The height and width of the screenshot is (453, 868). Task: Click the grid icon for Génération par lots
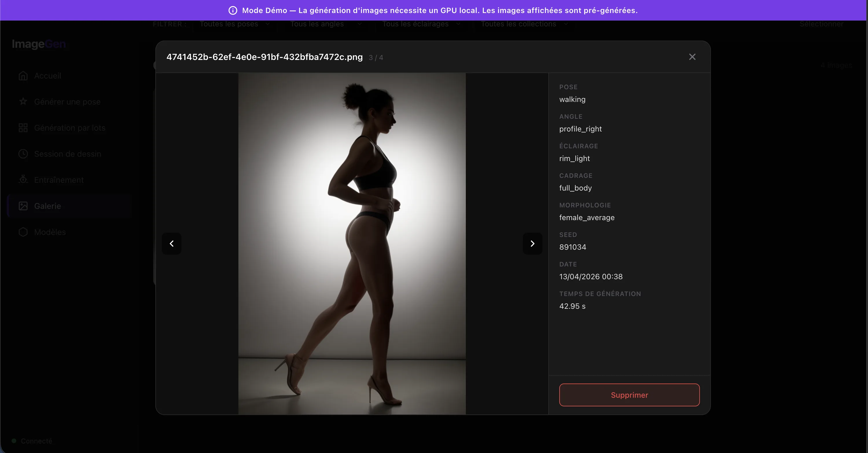[x=23, y=128]
